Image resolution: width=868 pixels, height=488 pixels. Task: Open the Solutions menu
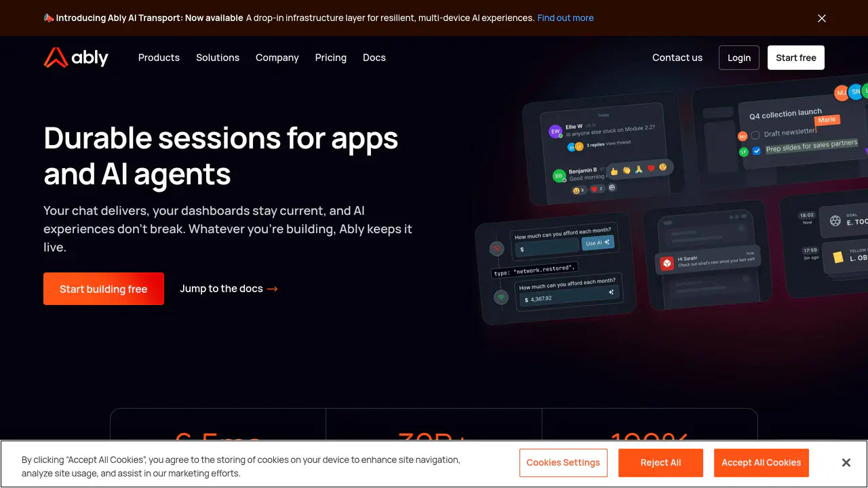tap(218, 58)
